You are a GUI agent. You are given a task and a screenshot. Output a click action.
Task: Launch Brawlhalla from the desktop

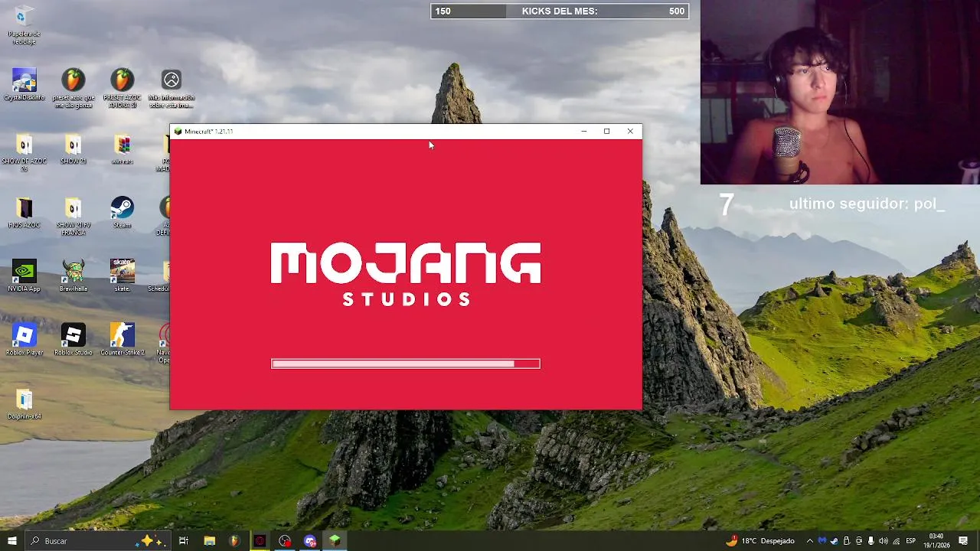pos(73,276)
